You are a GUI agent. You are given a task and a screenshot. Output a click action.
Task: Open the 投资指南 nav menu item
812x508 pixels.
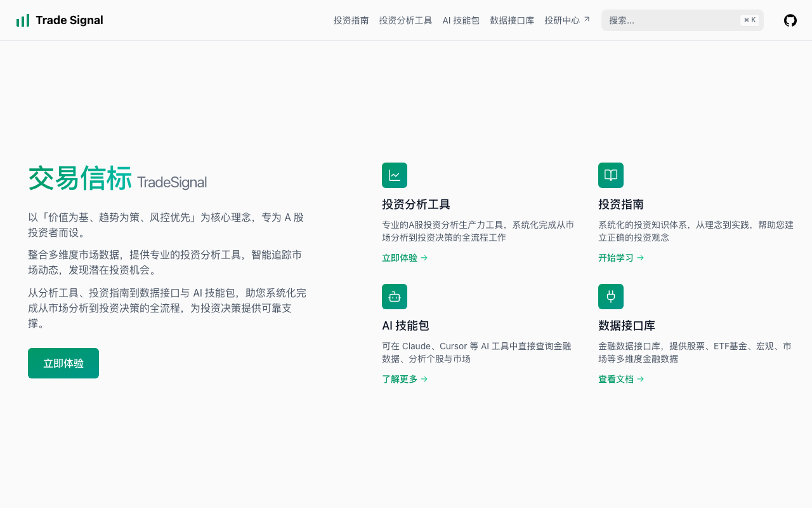point(351,20)
